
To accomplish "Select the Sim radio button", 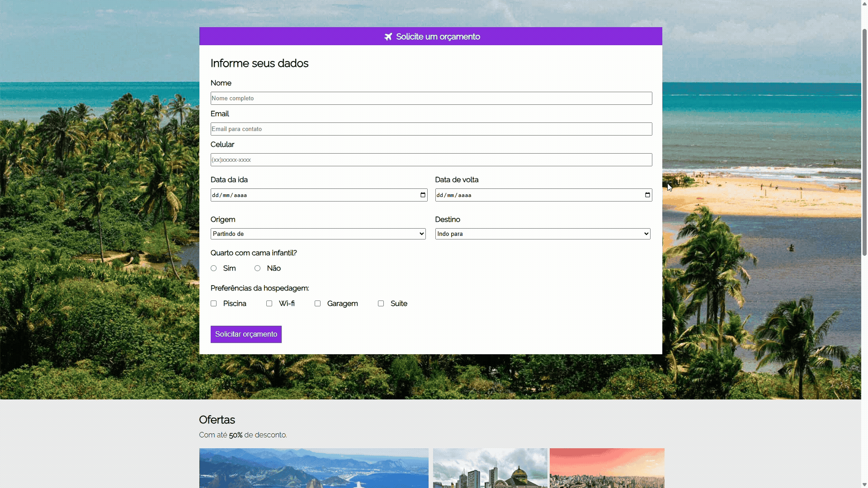I will pyautogui.click(x=214, y=268).
